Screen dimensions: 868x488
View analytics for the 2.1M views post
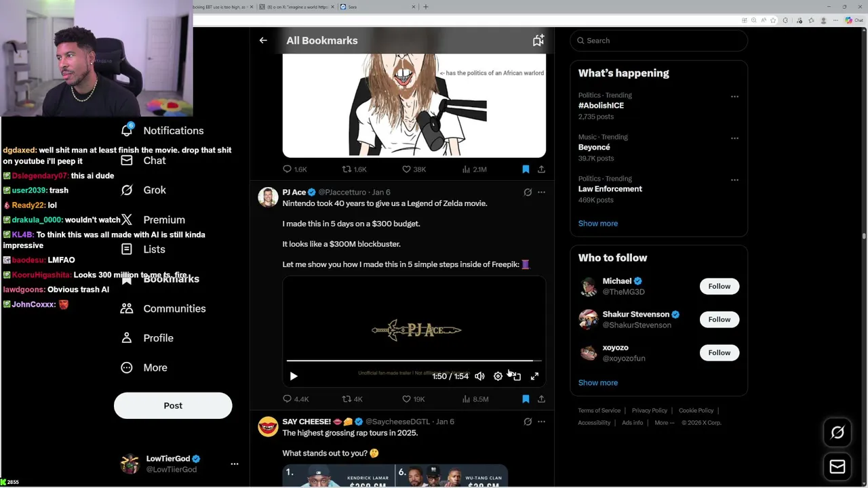(x=474, y=169)
